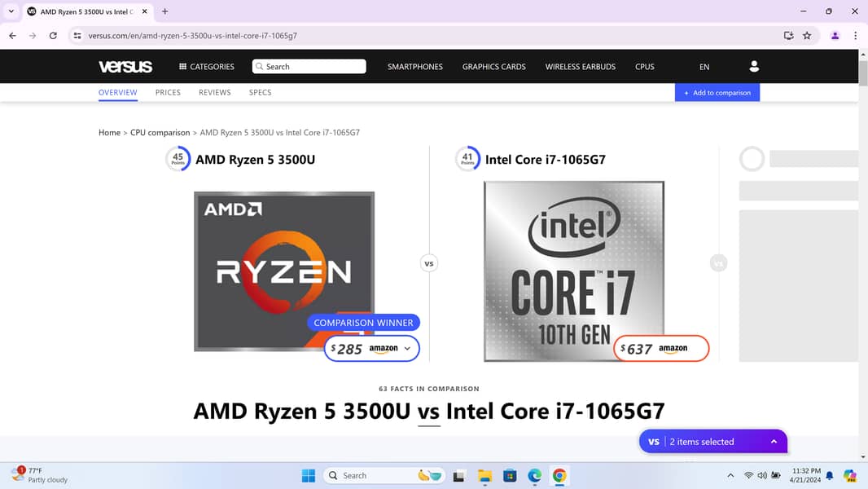Screen dimensions: 868x489
Task: Open the CPUs category
Action: 644,67
